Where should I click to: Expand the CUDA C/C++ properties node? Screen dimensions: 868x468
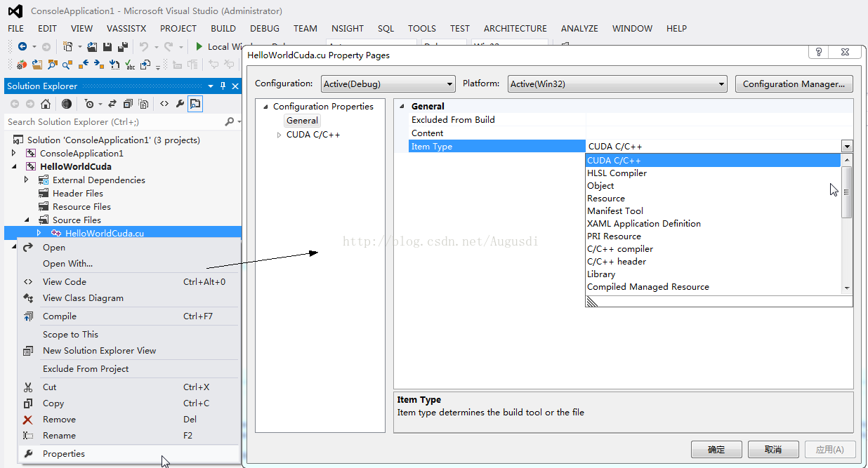coord(279,135)
